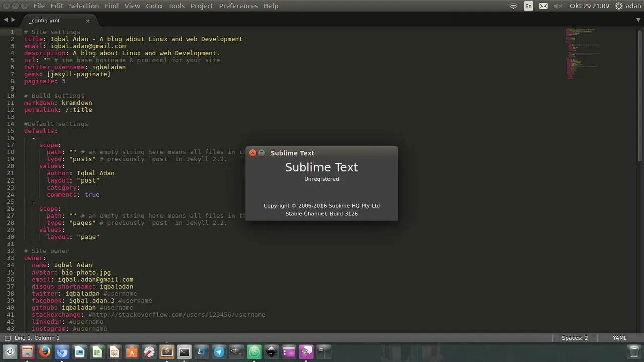Open the En keyboard layout indicator
The image size is (644, 362).
[x=528, y=6]
